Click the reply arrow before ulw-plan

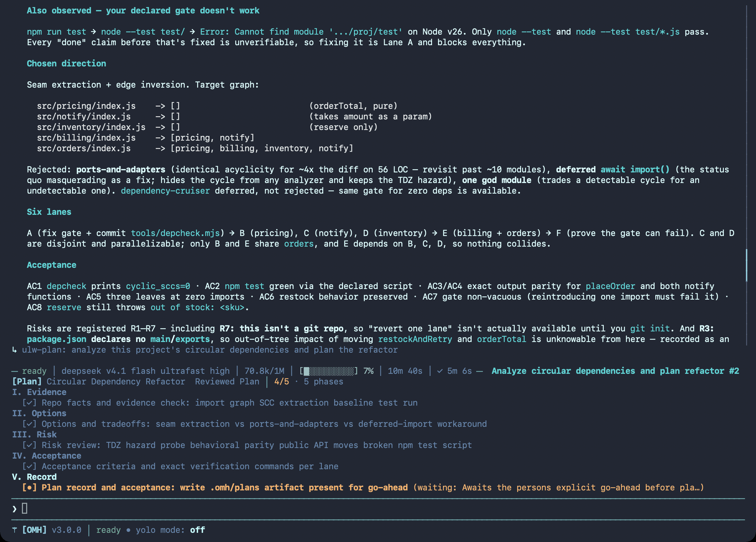pos(14,350)
